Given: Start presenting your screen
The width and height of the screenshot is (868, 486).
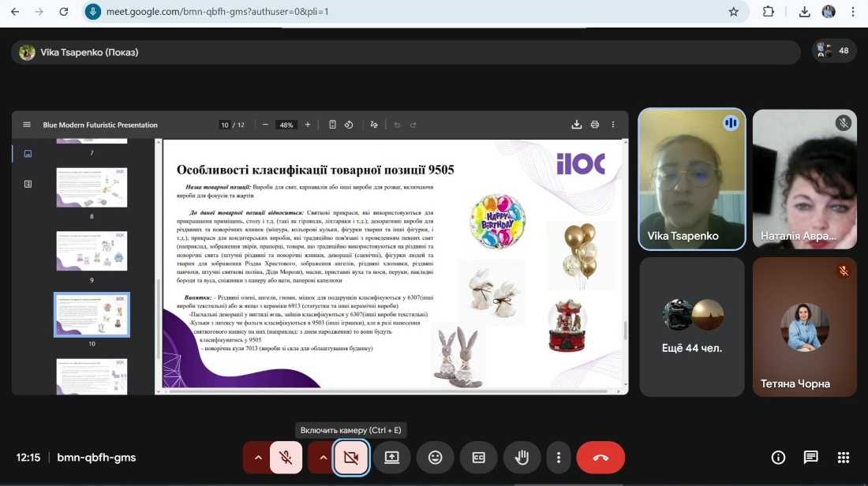Looking at the screenshot, I should point(392,458).
